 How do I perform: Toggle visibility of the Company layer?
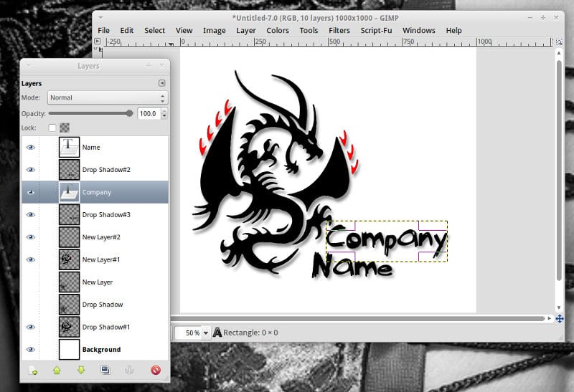coord(30,192)
